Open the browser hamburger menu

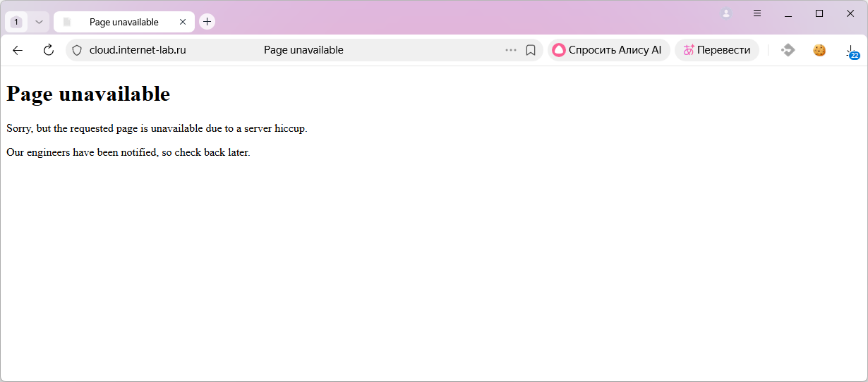(757, 13)
